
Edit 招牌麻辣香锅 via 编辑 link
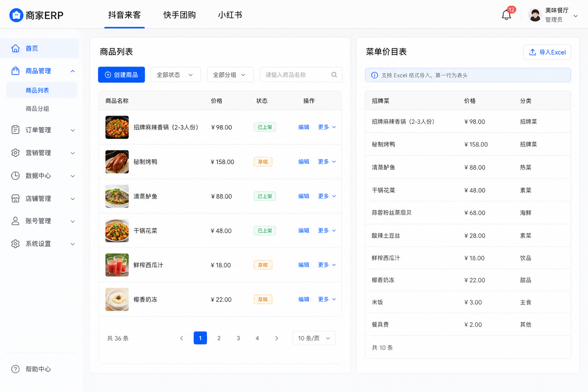tap(304, 127)
